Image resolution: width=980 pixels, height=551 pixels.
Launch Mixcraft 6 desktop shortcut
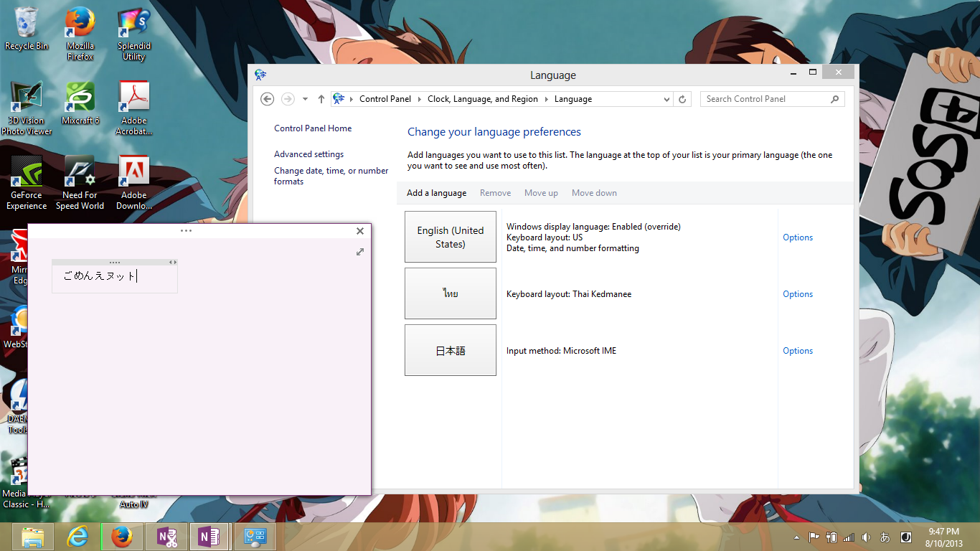80,103
